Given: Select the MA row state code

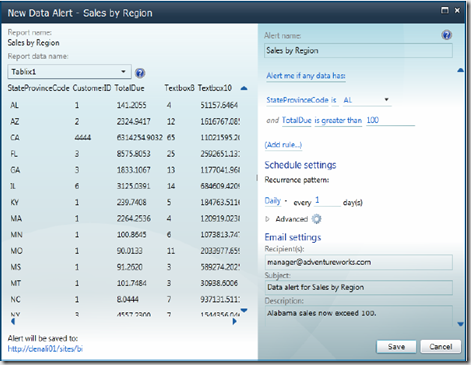Looking at the screenshot, I should coord(16,218).
